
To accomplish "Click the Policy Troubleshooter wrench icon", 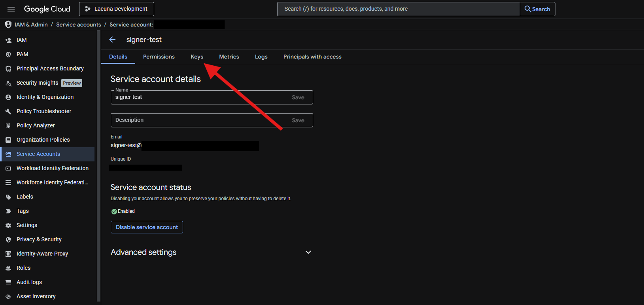I will [x=8, y=112].
